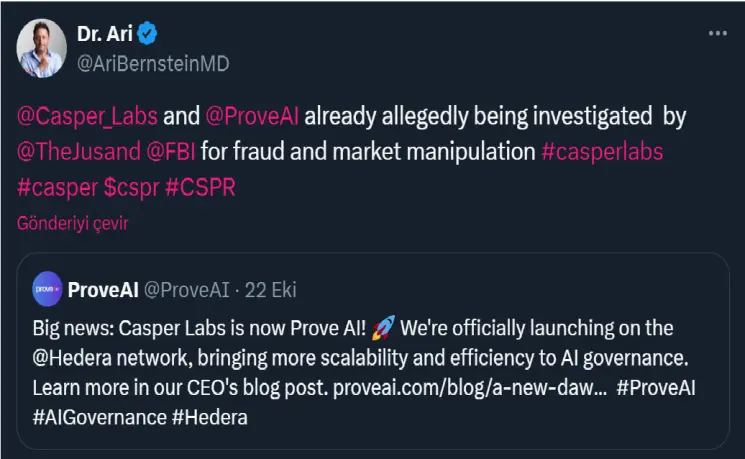Click Dr. Ari's profile picture
The image size is (745, 459).
tap(41, 48)
